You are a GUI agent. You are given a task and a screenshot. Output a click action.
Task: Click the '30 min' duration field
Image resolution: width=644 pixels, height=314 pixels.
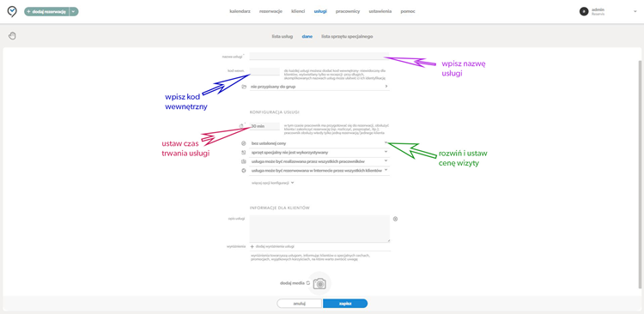(x=264, y=126)
